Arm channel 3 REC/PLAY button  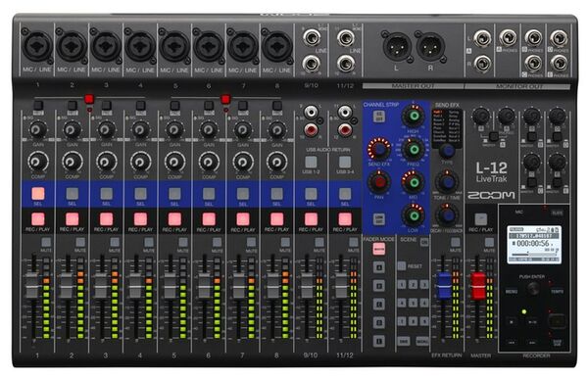pos(106,219)
